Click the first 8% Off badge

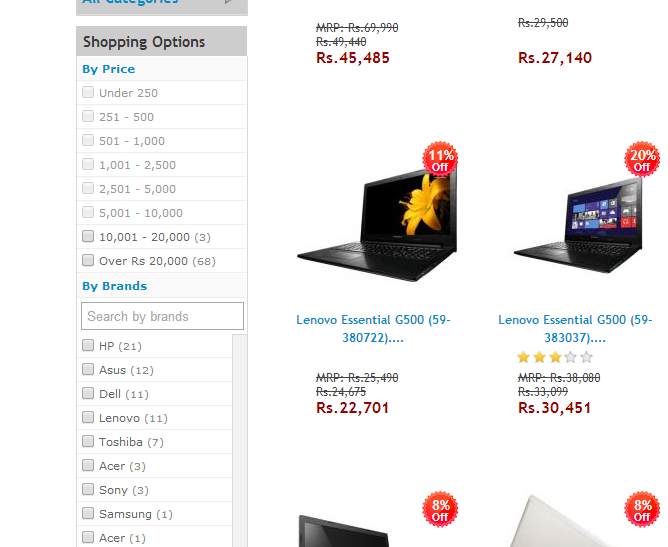[x=440, y=510]
